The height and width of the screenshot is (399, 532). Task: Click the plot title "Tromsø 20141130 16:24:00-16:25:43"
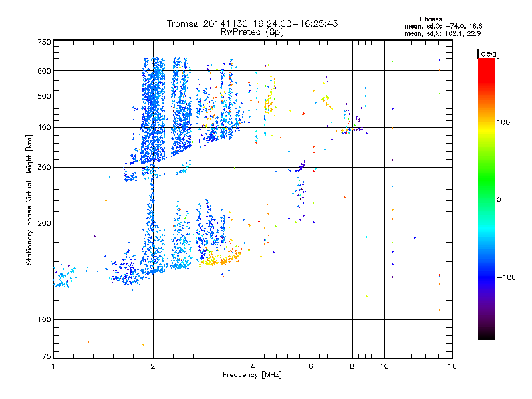[x=252, y=23]
